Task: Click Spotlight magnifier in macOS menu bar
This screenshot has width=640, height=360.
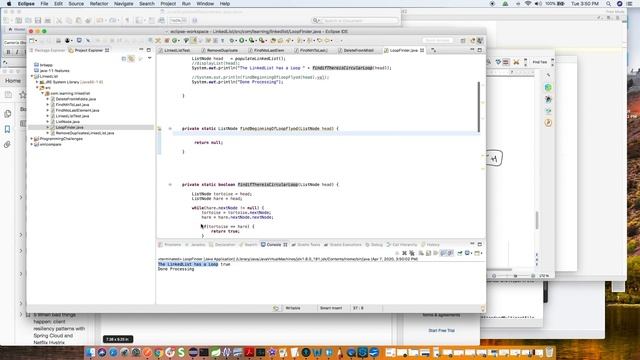Action: coord(609,4)
